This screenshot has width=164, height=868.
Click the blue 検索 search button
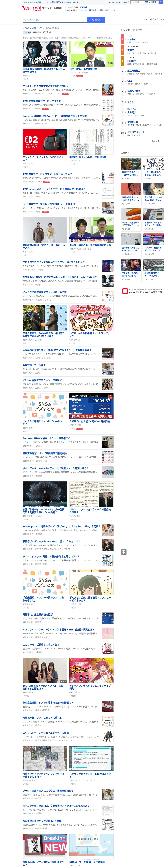96,20
